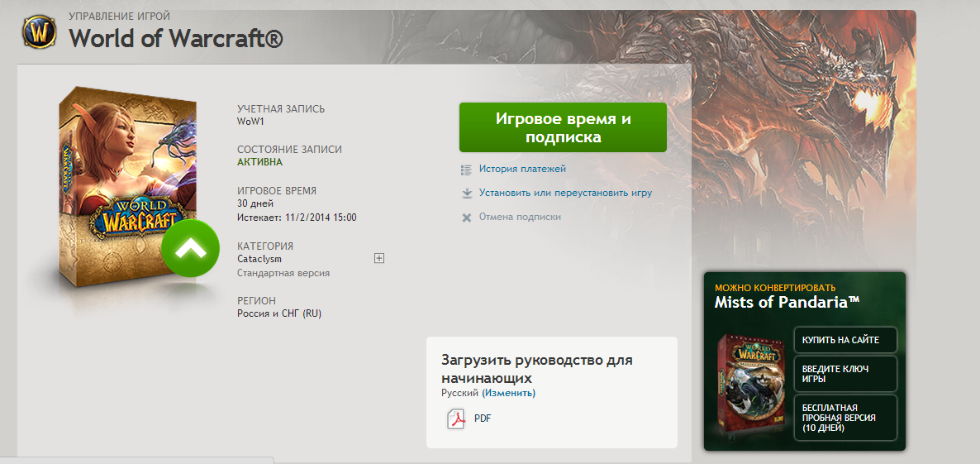Click the green upgrade arrow on game box
The width and height of the screenshot is (980, 464).
point(191,247)
